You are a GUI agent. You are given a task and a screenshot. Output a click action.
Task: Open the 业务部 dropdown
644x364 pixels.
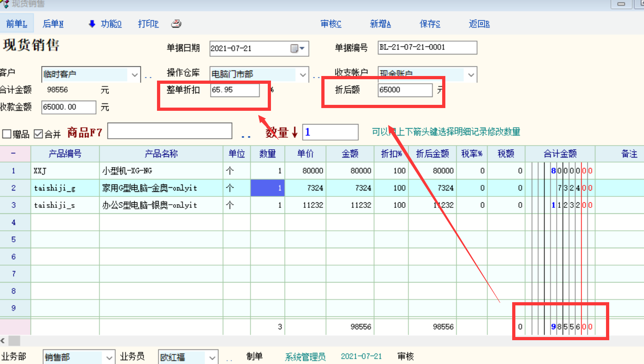pos(109,358)
